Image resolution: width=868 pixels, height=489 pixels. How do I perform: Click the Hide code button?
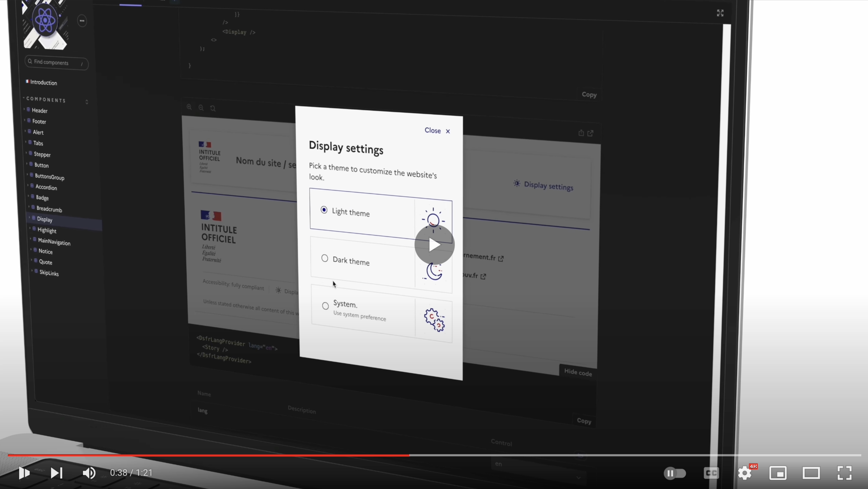coord(578,372)
